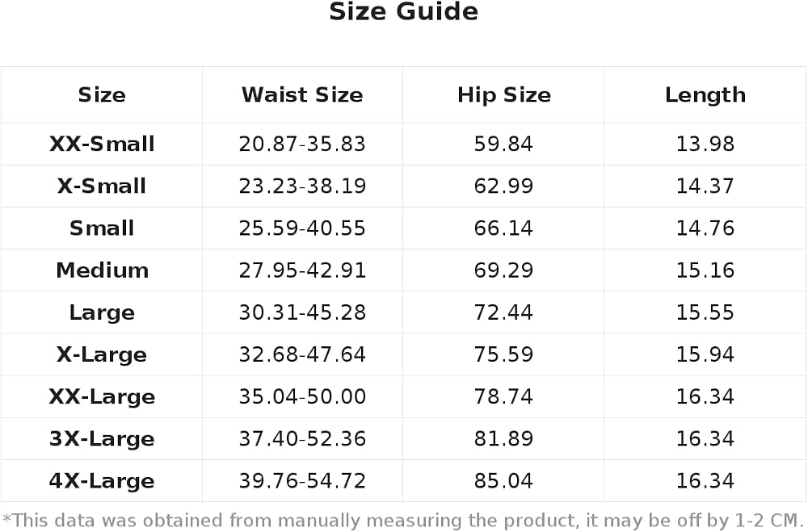The image size is (808, 532).
Task: Select the 4X-Large row label
Action: click(x=102, y=481)
